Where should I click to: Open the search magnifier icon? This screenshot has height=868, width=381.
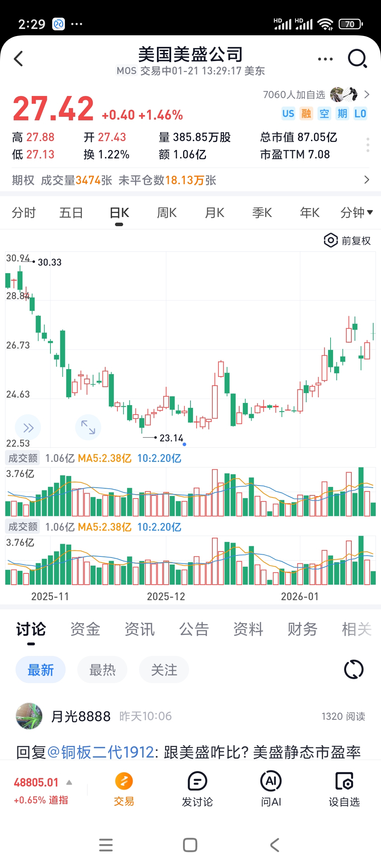[357, 59]
